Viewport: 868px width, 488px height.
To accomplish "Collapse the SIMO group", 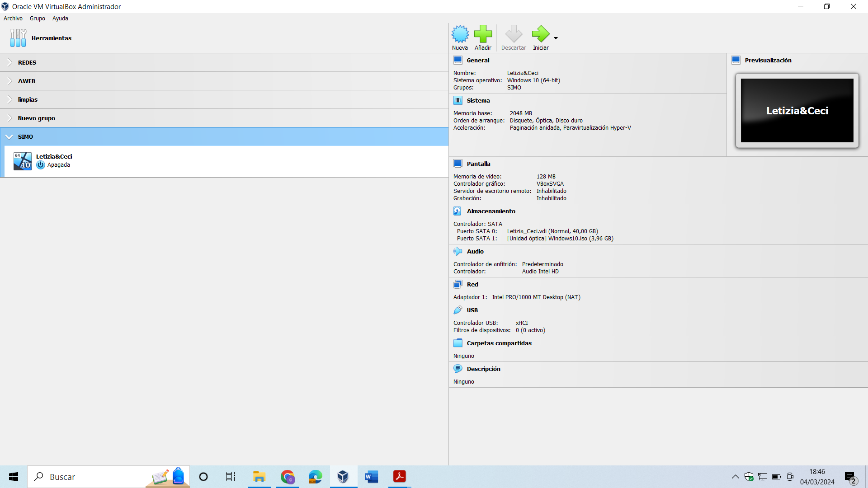I will tap(9, 136).
